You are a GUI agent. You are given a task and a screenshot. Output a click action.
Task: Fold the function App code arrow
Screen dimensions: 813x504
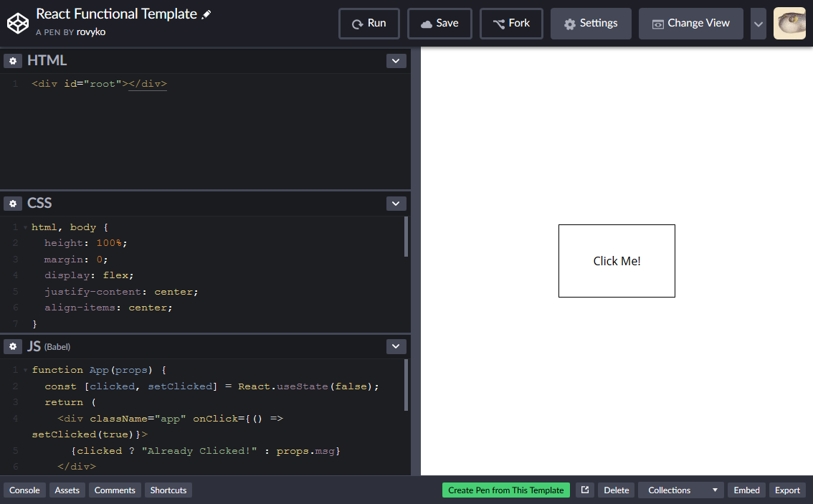(x=25, y=370)
